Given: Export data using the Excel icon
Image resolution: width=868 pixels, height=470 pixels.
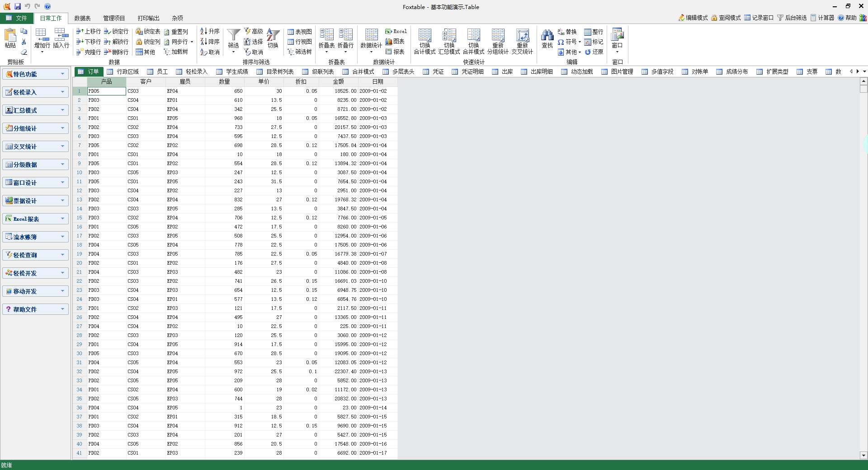Looking at the screenshot, I should (x=396, y=31).
